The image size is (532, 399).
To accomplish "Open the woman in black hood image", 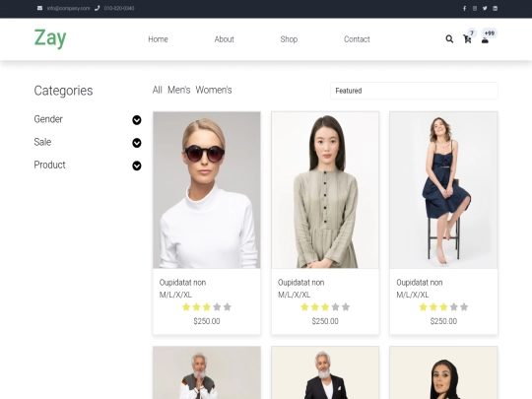I will [443, 372].
